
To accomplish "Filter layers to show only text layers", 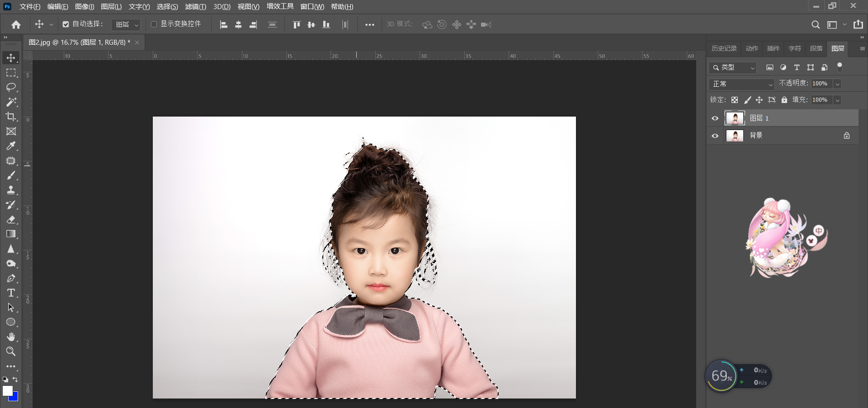I will point(797,67).
